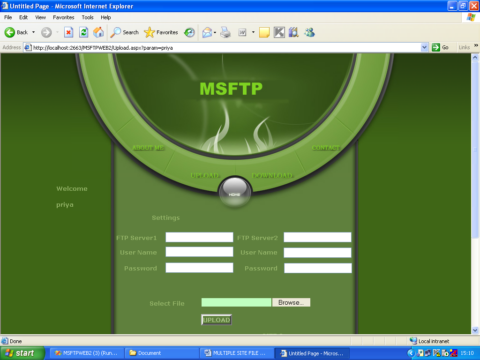This screenshot has height=360, width=480.
Task: Click the address bar URL field
Action: coord(222,48)
